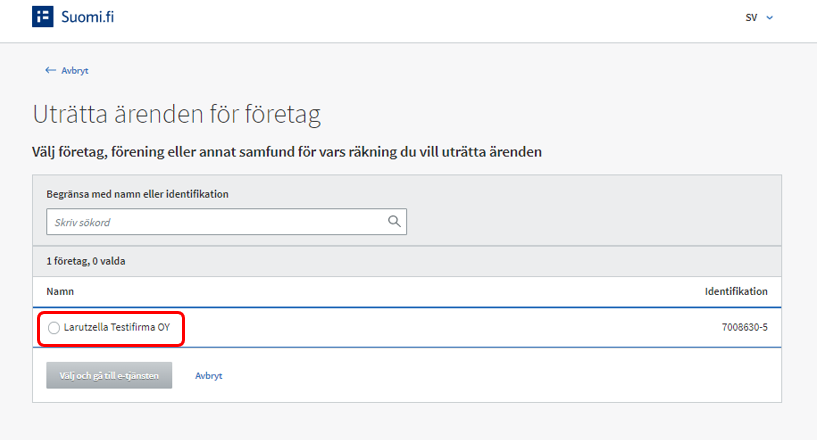
Task: Expand the chevron next to SV
Action: click(770, 18)
